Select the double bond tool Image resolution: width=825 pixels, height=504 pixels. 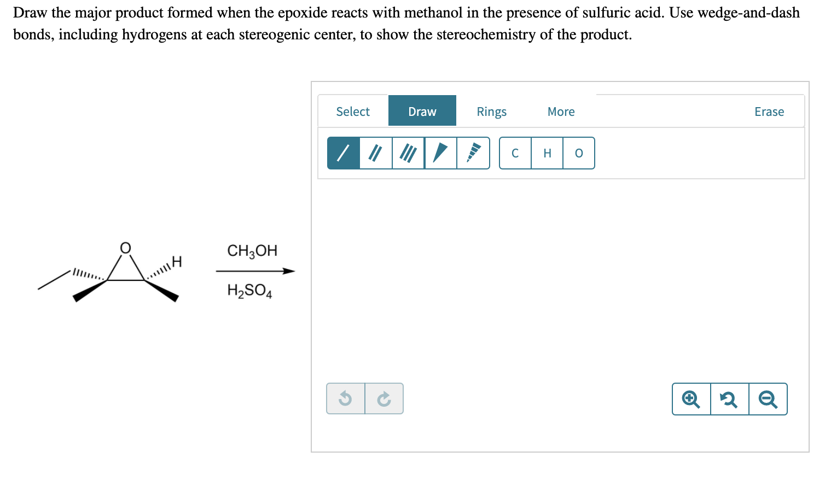(376, 153)
